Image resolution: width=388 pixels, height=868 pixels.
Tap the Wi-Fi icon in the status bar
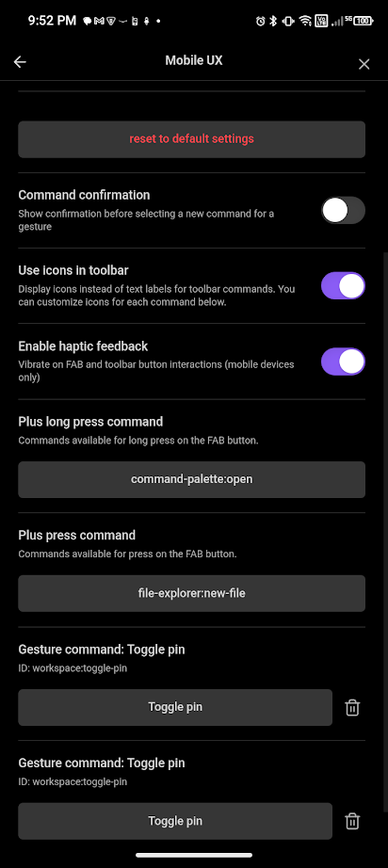305,21
